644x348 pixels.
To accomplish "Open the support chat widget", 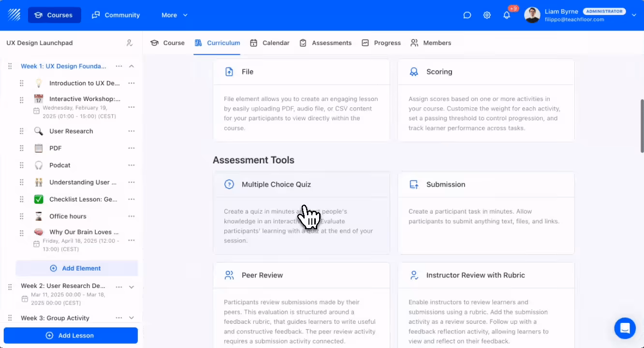I will [x=625, y=328].
